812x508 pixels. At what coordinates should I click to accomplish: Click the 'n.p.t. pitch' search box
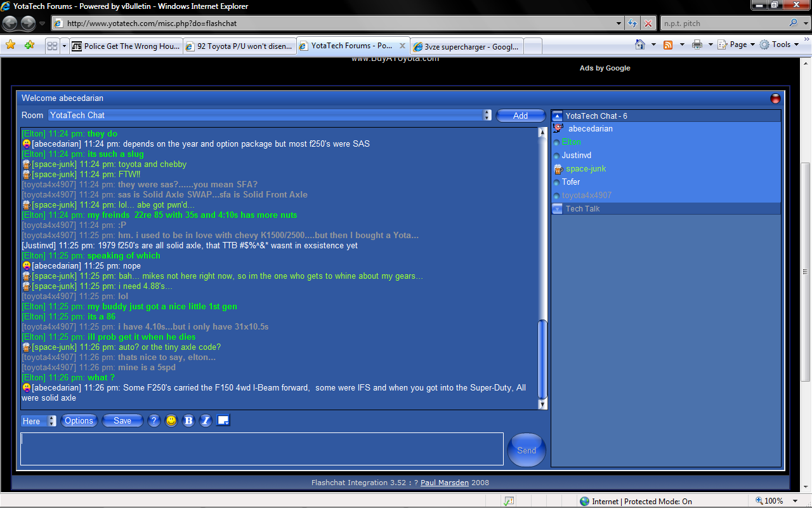[723, 23]
